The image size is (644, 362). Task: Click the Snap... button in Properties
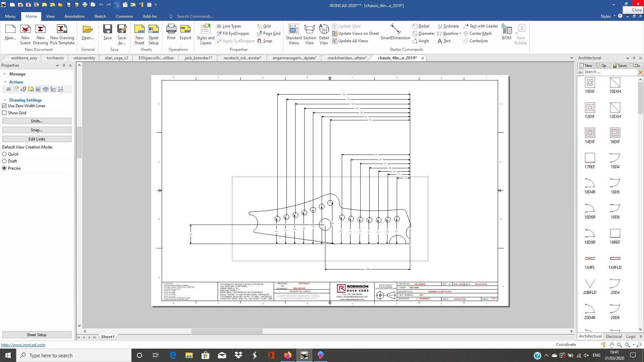37,130
